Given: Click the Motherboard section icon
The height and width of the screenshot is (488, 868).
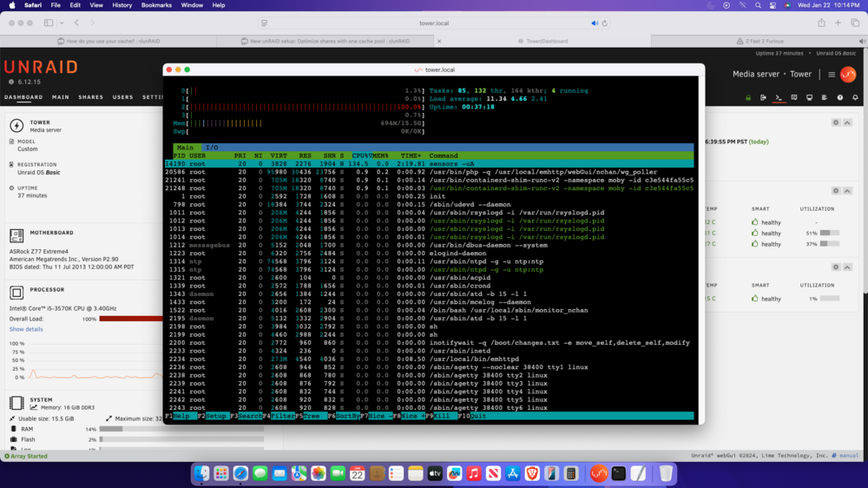Looking at the screenshot, I should [x=16, y=235].
